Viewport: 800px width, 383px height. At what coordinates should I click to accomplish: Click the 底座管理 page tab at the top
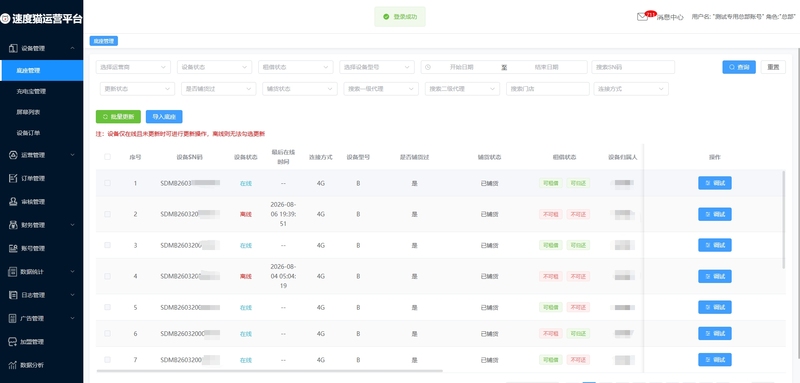click(104, 41)
